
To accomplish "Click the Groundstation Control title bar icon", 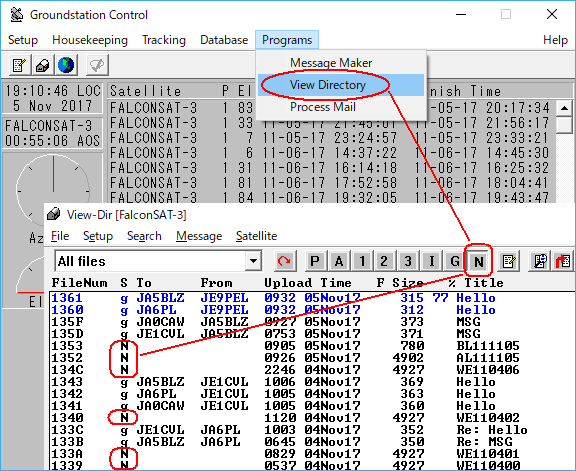I will point(17,15).
